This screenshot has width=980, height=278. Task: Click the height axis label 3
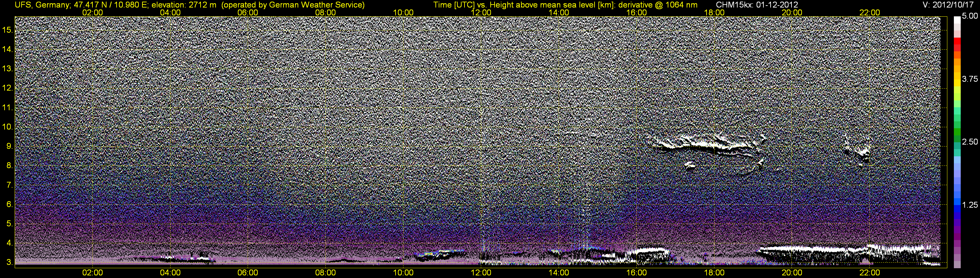9,262
